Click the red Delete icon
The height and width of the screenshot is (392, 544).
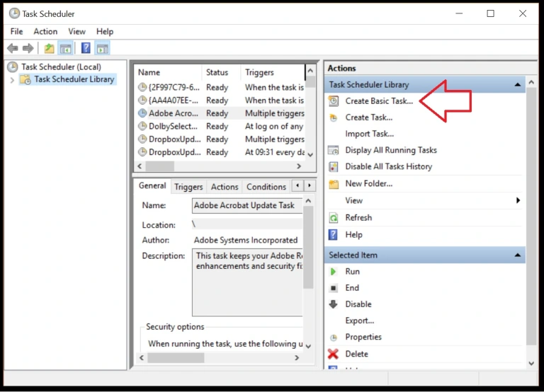click(x=334, y=354)
